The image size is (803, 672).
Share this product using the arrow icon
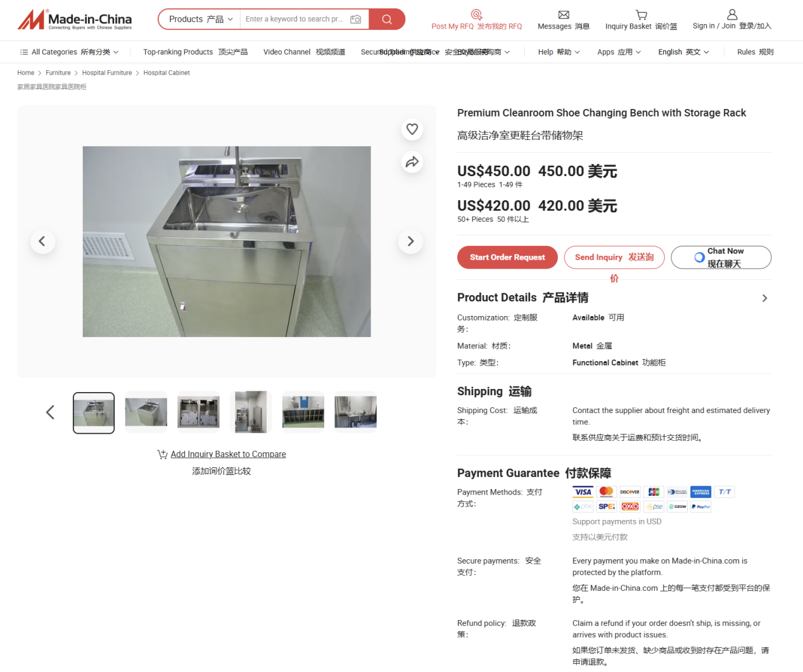click(412, 162)
